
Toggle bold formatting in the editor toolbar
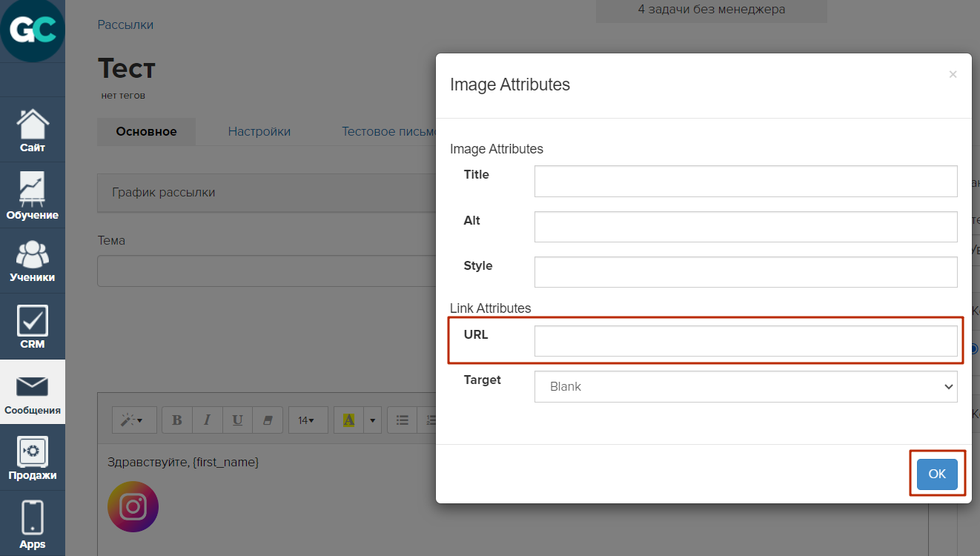pos(177,420)
